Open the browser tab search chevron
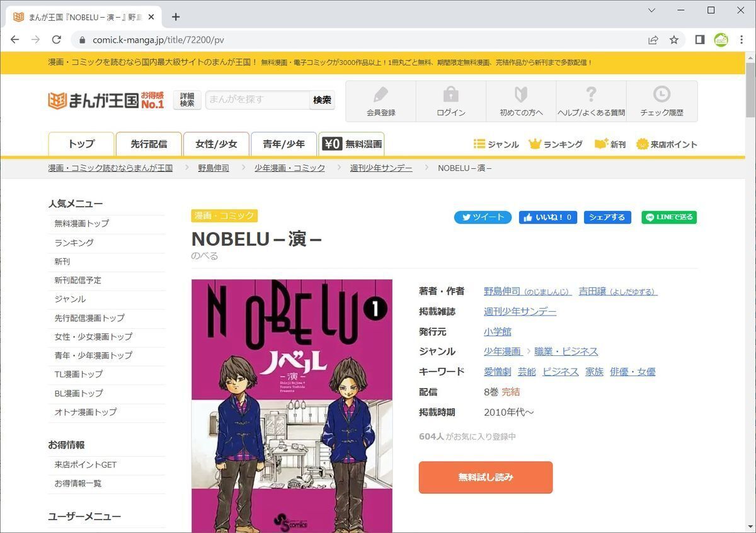This screenshot has height=533, width=756. point(651,10)
